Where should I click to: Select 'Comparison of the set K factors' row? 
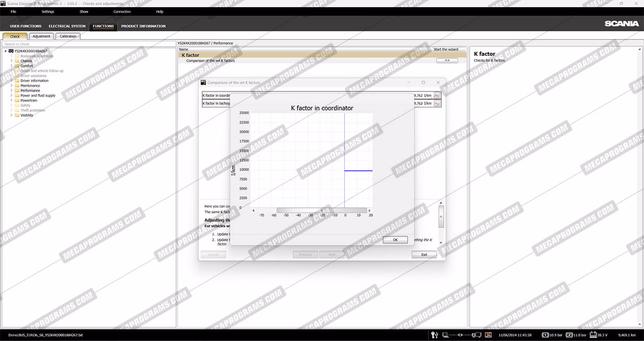click(x=323, y=60)
